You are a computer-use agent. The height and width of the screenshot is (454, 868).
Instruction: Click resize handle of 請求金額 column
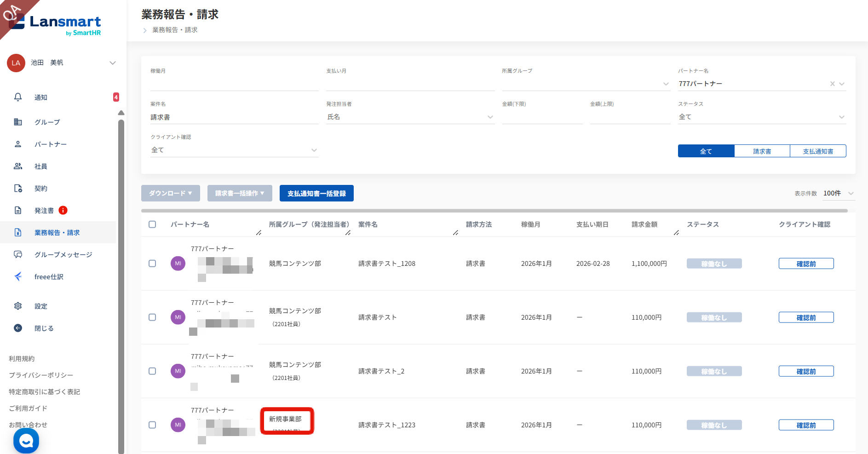676,233
